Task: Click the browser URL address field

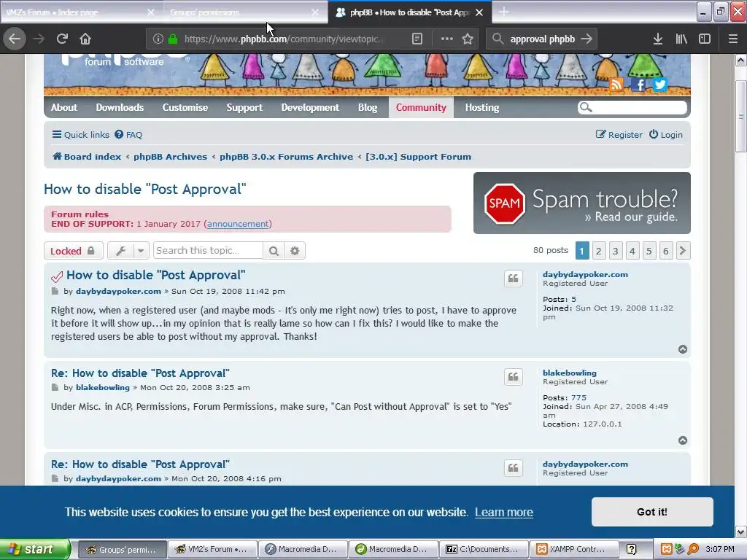Action: 284,39
